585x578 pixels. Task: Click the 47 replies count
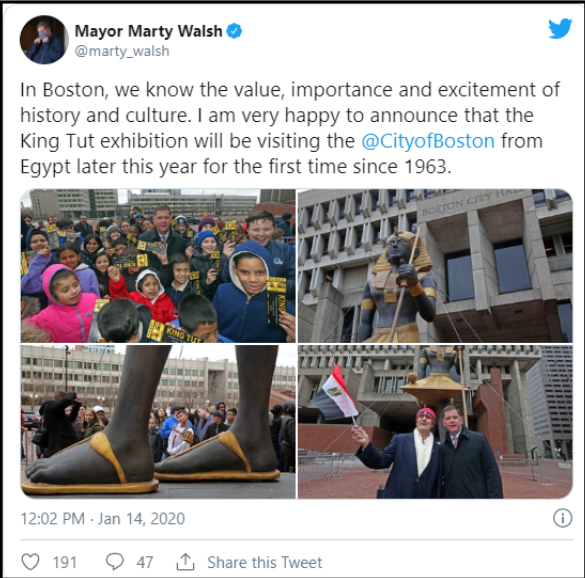coord(145,562)
